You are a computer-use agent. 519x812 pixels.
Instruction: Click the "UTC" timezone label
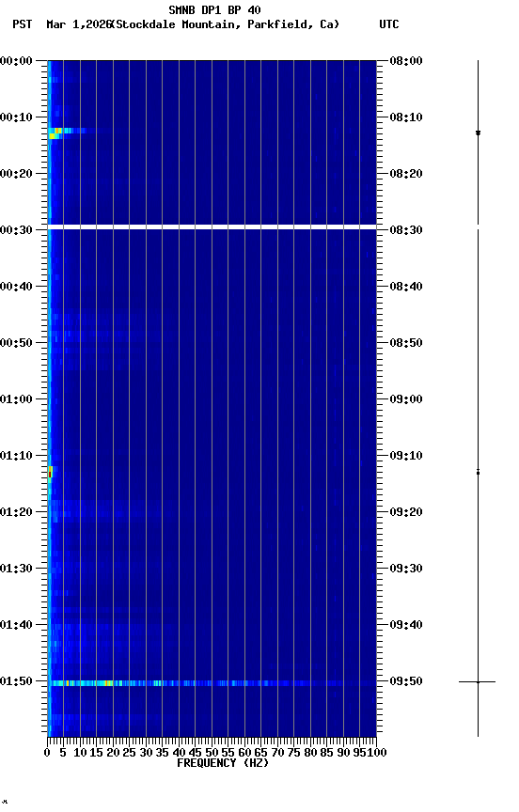389,24
